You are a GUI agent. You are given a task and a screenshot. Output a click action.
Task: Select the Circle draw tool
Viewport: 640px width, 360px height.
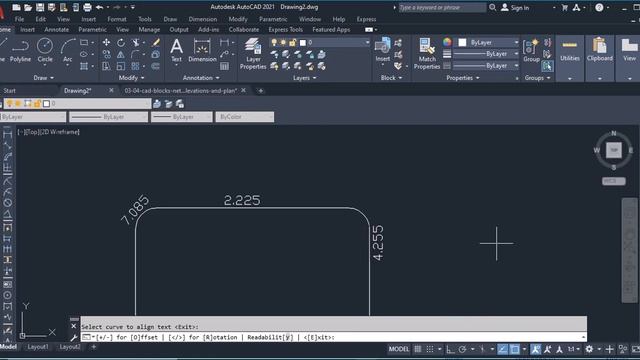[x=45, y=50]
